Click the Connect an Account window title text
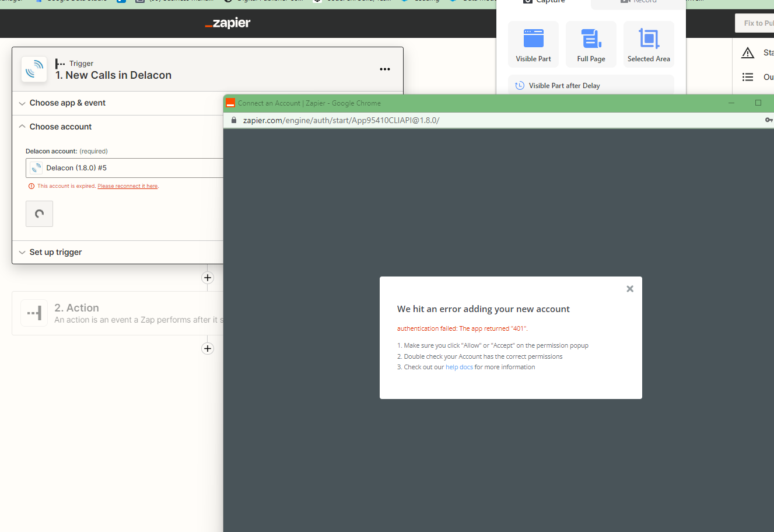 click(309, 103)
